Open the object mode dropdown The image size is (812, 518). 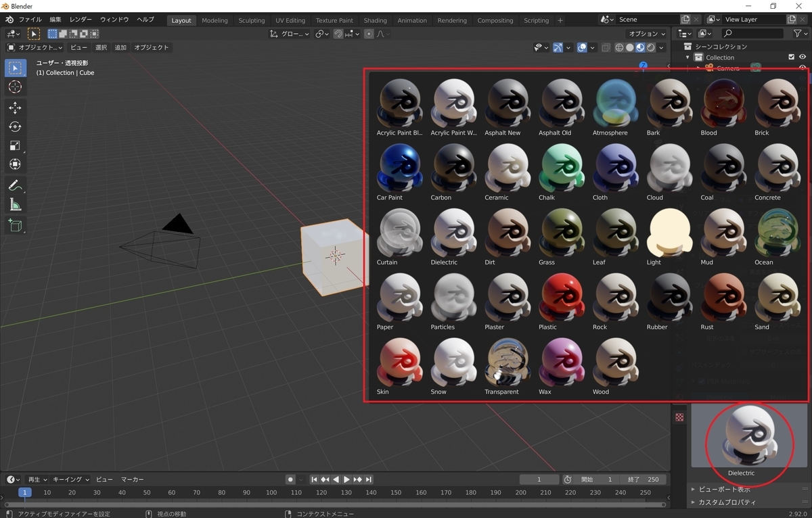(x=35, y=47)
